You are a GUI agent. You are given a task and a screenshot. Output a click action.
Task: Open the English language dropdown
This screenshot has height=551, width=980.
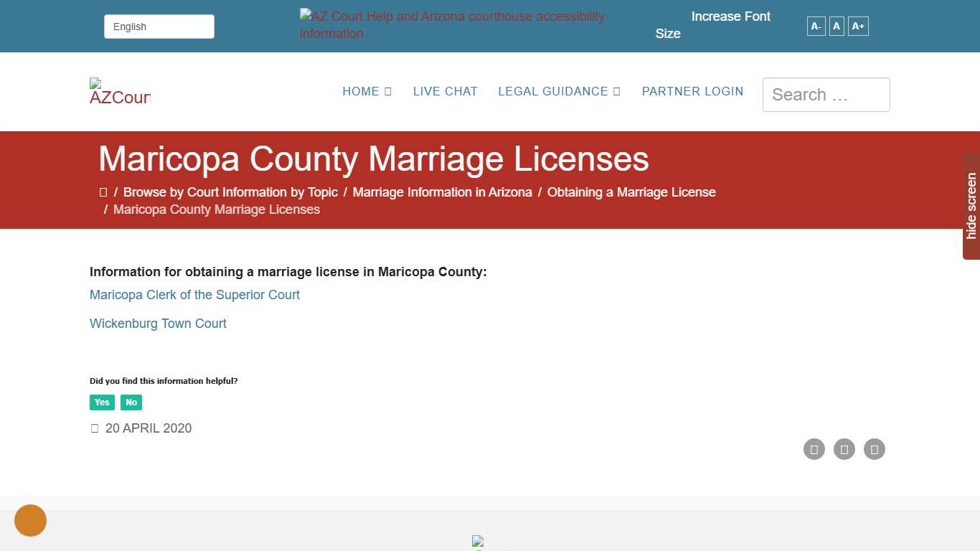pyautogui.click(x=159, y=26)
